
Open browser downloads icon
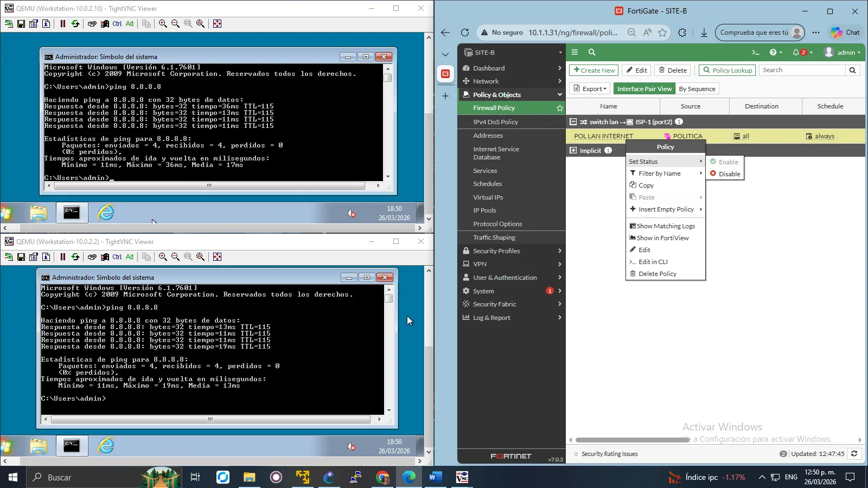[x=704, y=33]
